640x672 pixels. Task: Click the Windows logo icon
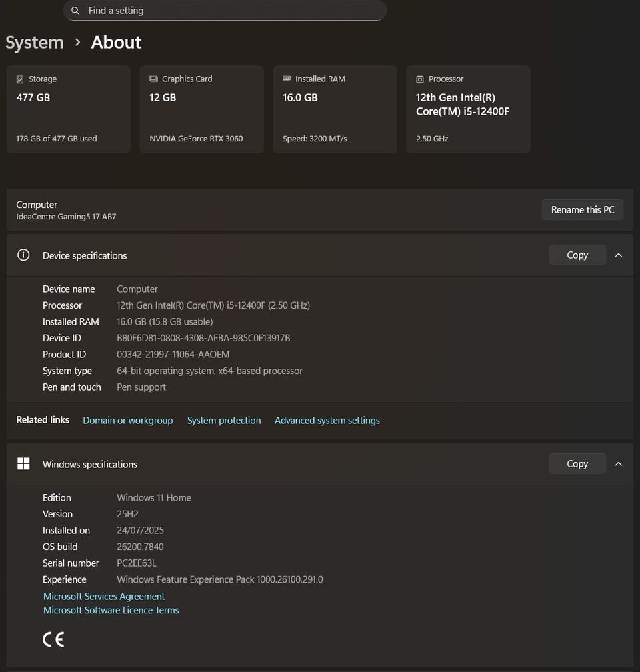click(23, 464)
